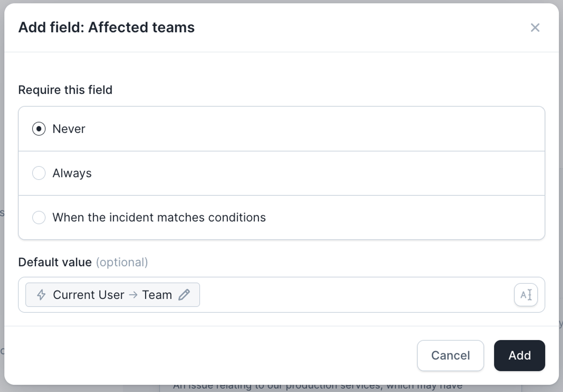Click the "Never" option label
This screenshot has width=563, height=392.
[x=69, y=129]
